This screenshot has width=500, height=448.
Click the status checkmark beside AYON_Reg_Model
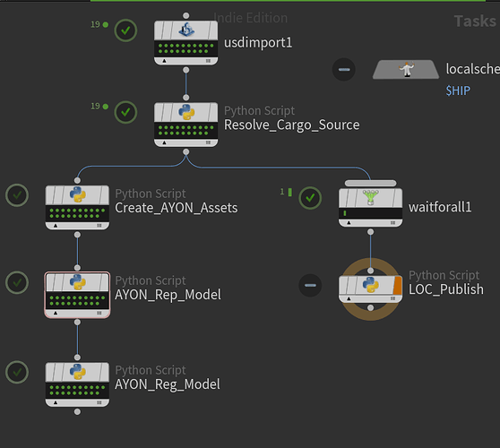[x=17, y=372]
